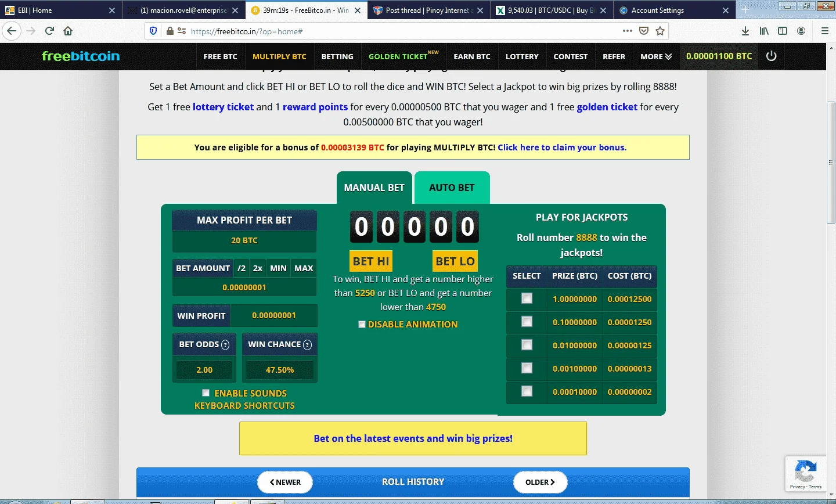This screenshot has width=836, height=504.
Task: Go to MULTIPLY BTC section
Action: (279, 56)
